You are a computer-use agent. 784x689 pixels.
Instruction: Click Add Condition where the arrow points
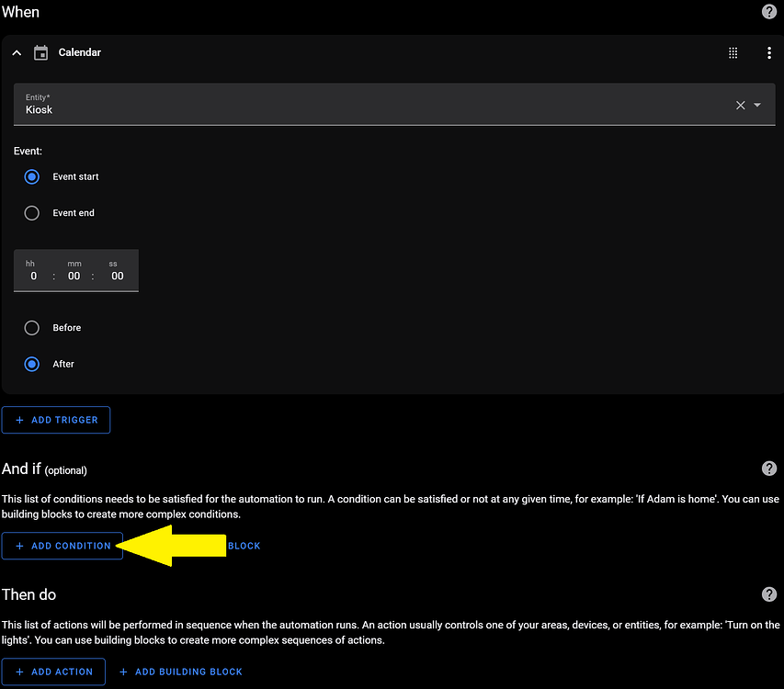pos(62,545)
